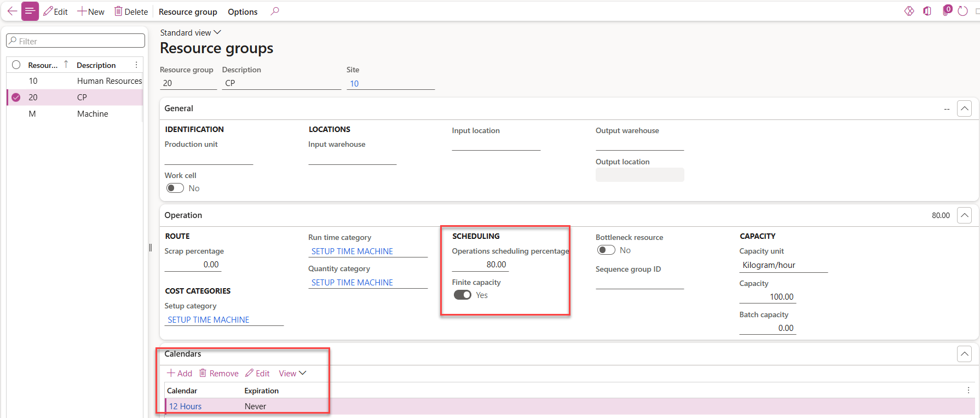This screenshot has width=980, height=418.
Task: Click the Filter search box
Action: click(76, 41)
